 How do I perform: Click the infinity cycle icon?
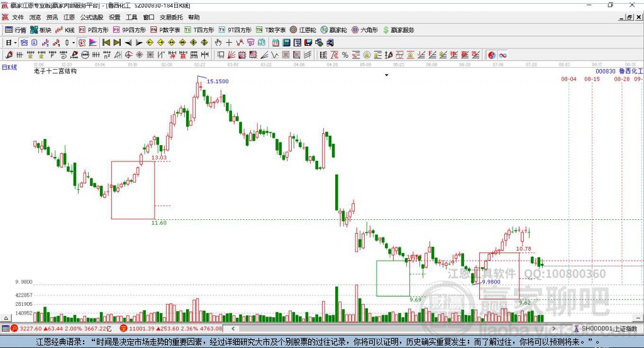point(502,55)
